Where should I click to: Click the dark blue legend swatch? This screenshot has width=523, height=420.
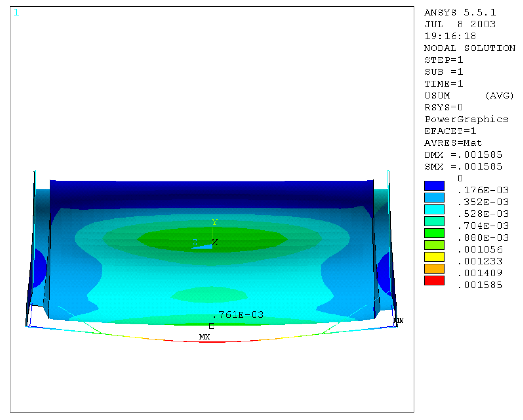tap(434, 186)
